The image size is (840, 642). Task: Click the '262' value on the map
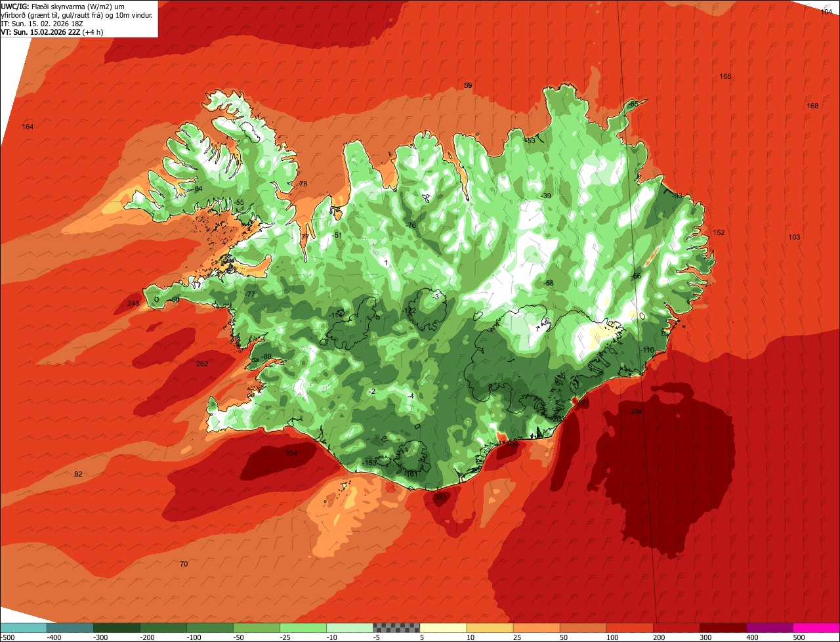[x=202, y=364]
